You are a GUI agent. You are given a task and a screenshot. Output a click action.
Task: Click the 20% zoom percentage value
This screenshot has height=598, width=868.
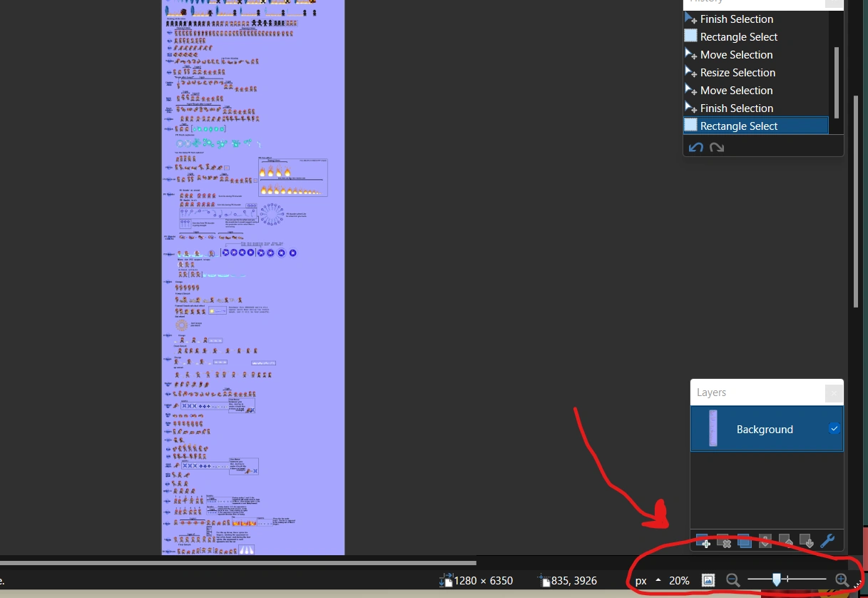coord(679,581)
